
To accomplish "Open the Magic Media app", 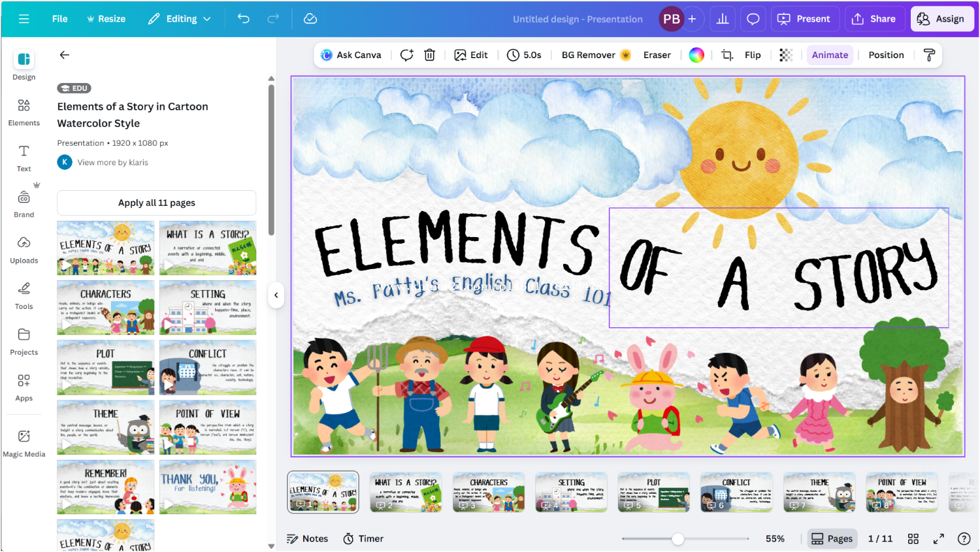I will [x=24, y=444].
